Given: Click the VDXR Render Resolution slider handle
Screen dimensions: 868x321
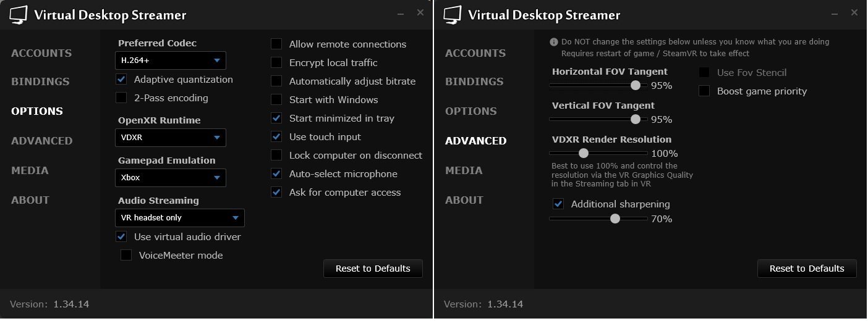Looking at the screenshot, I should (x=583, y=153).
